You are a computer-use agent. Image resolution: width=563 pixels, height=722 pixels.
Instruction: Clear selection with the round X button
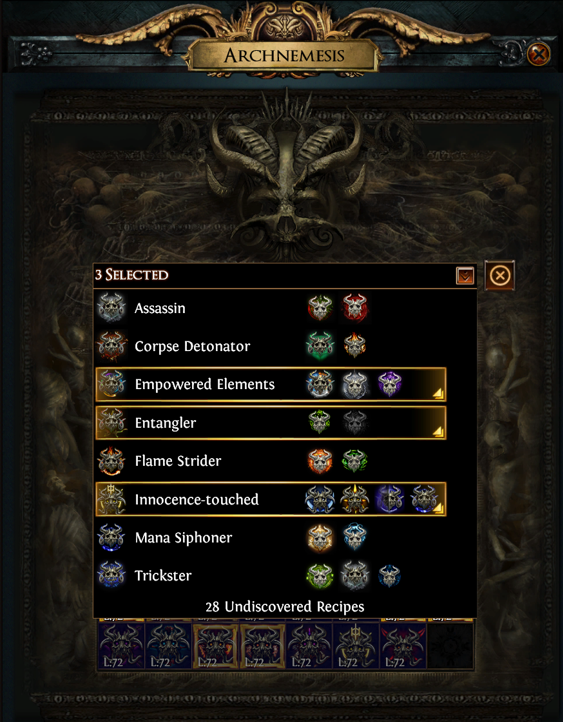(500, 276)
